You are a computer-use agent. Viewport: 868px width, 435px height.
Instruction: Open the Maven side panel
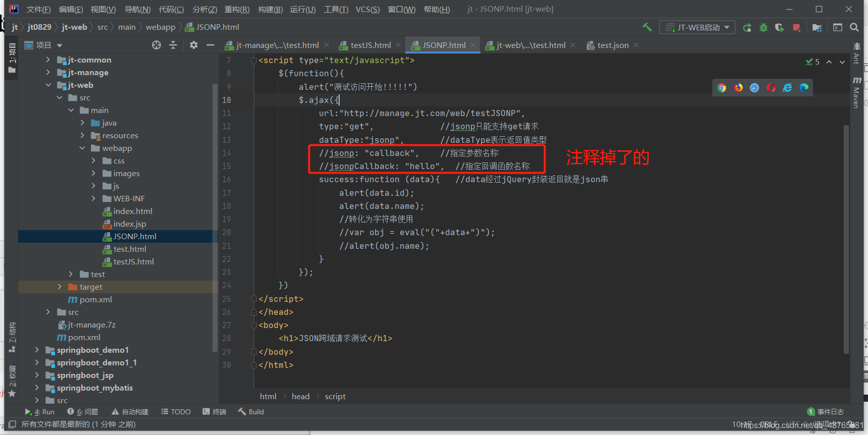(x=856, y=92)
